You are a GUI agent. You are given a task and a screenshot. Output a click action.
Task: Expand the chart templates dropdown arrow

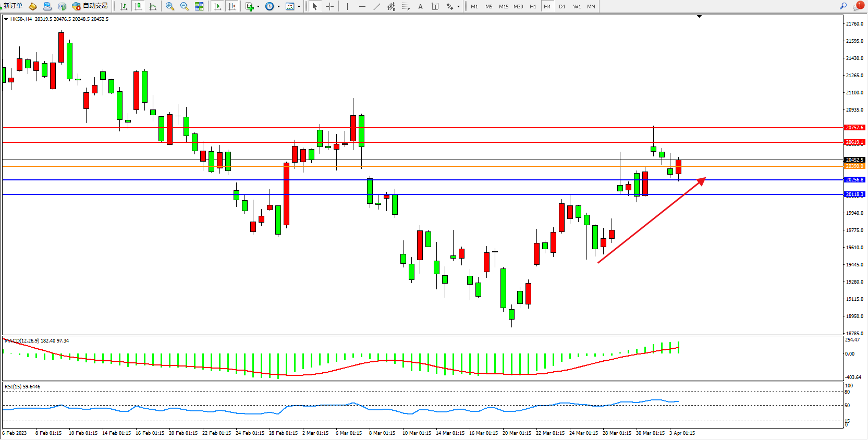click(x=299, y=7)
